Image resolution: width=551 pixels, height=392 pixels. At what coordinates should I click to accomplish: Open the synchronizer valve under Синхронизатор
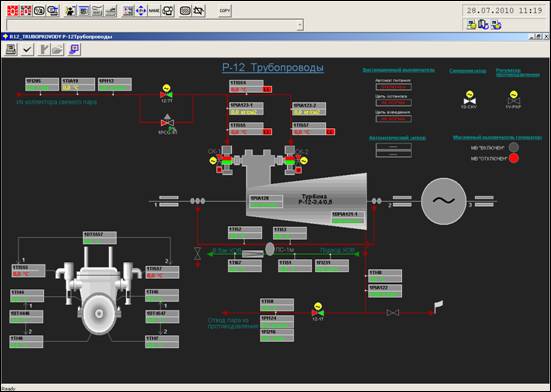click(470, 101)
